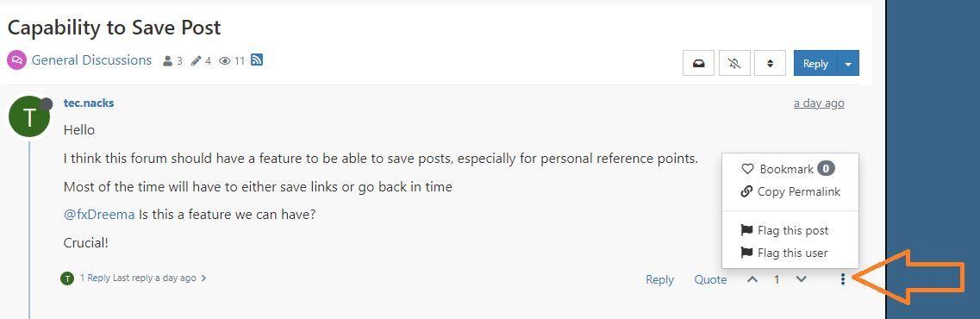980x319 pixels.
Task: Click Quote under the post
Action: coord(710,279)
